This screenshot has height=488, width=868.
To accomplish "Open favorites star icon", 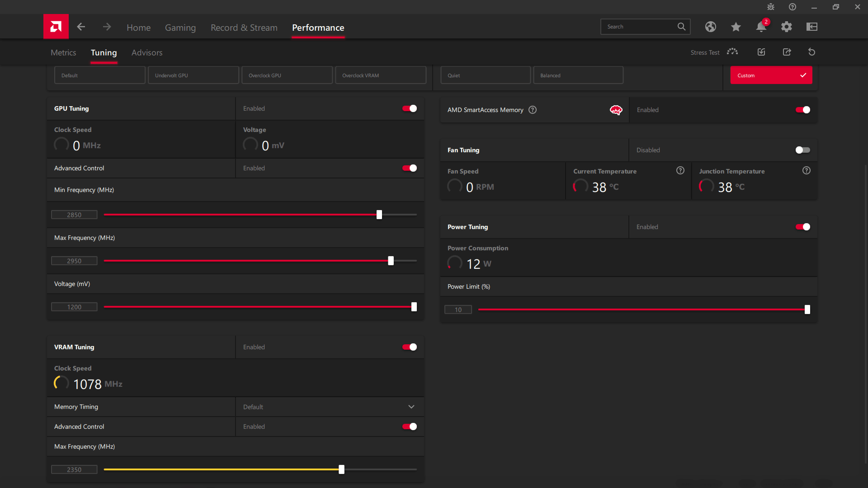I will tap(736, 27).
